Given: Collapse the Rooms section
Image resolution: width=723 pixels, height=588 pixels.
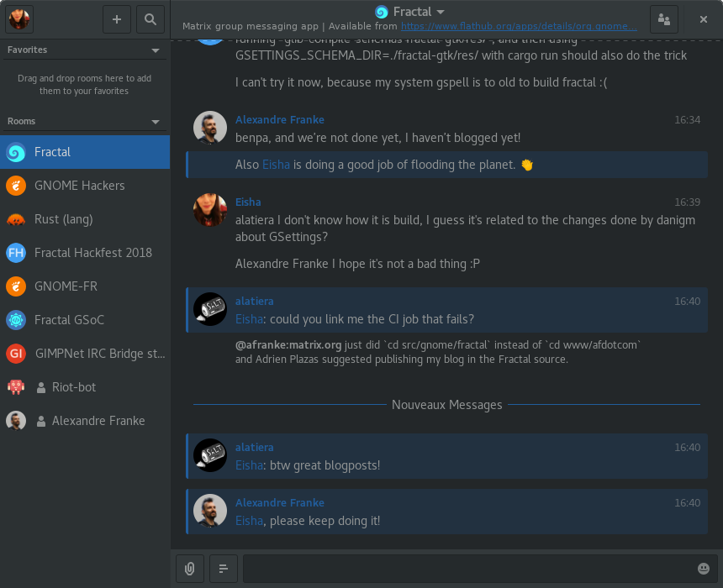Looking at the screenshot, I should [156, 122].
